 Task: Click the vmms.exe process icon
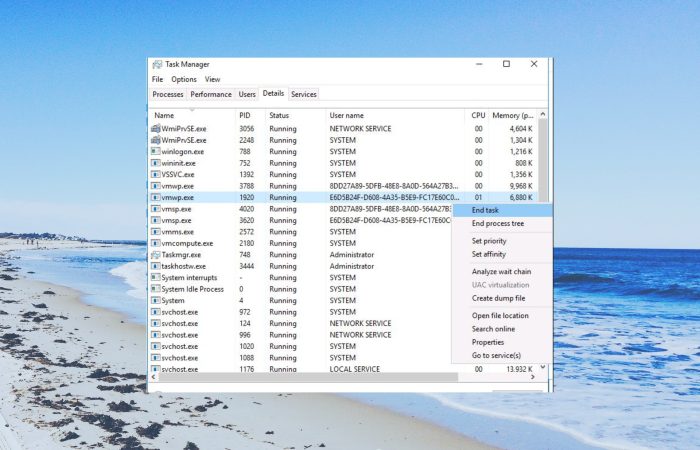[155, 232]
